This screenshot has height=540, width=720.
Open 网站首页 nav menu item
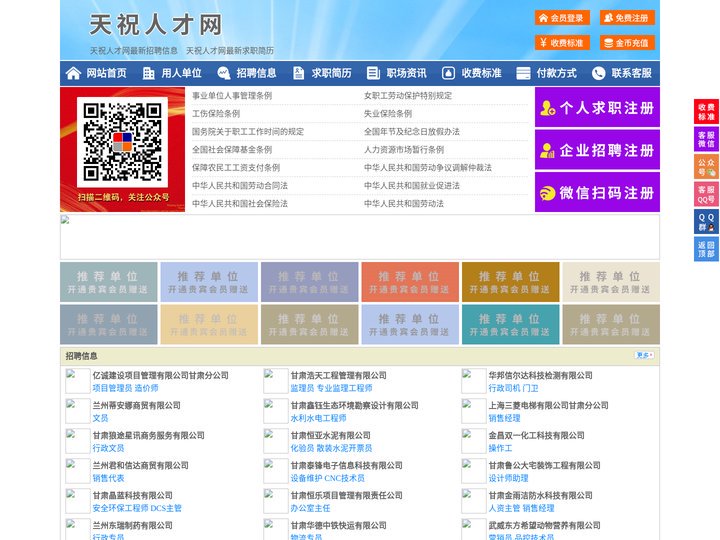pos(107,73)
